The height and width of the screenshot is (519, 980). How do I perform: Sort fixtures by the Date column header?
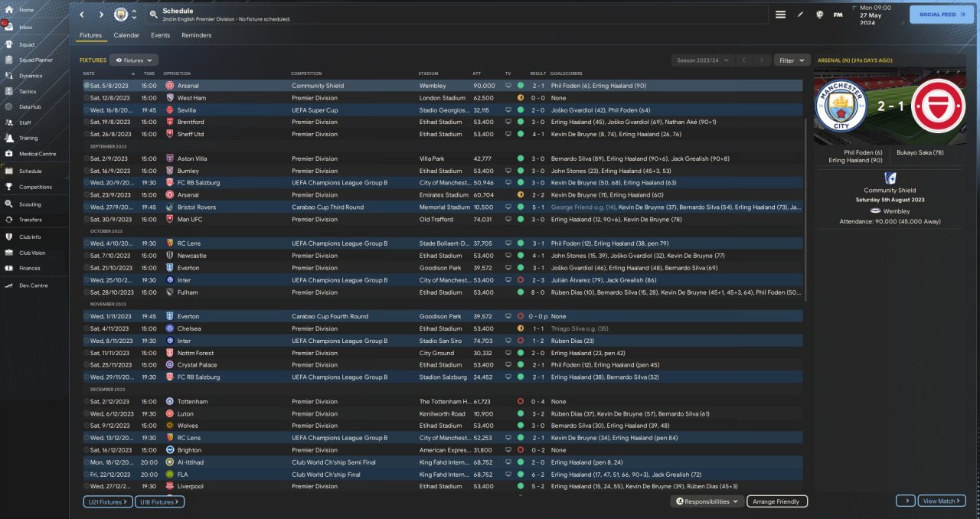(90, 73)
